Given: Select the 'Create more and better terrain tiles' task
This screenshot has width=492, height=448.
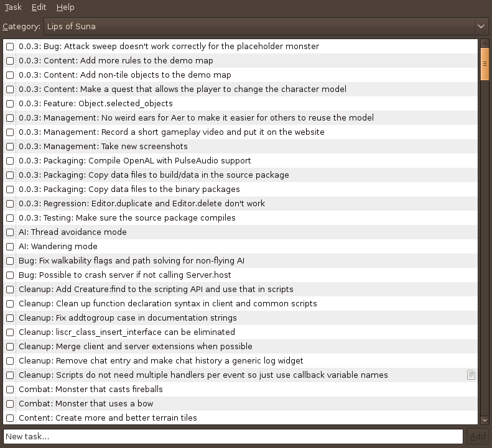Looking at the screenshot, I should [x=108, y=418].
